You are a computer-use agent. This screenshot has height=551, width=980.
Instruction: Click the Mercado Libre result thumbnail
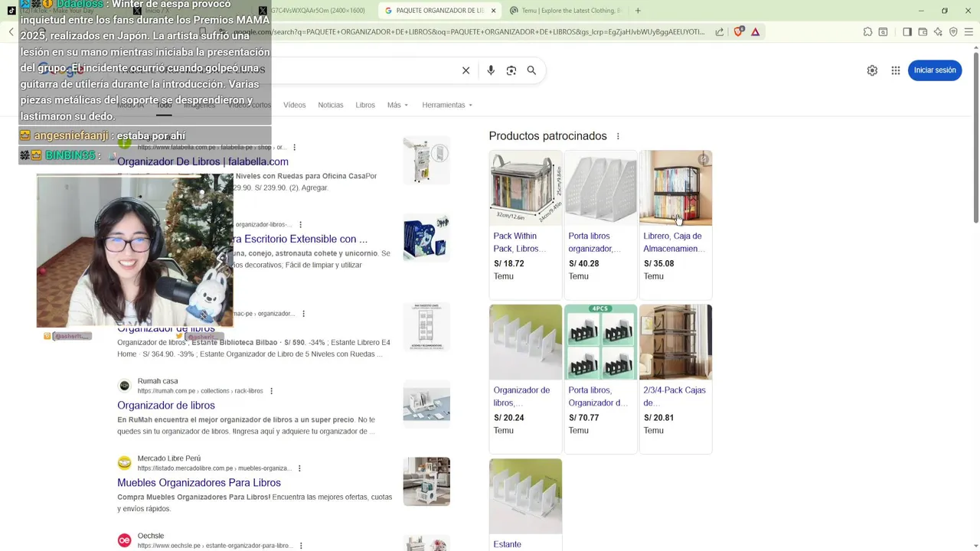click(x=426, y=481)
